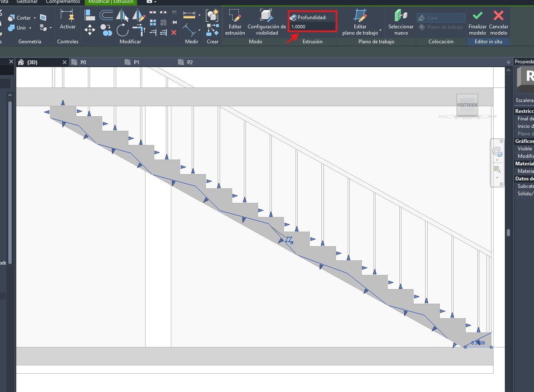Toggle the Cara placement option
This screenshot has height=392, width=534.
[441, 18]
